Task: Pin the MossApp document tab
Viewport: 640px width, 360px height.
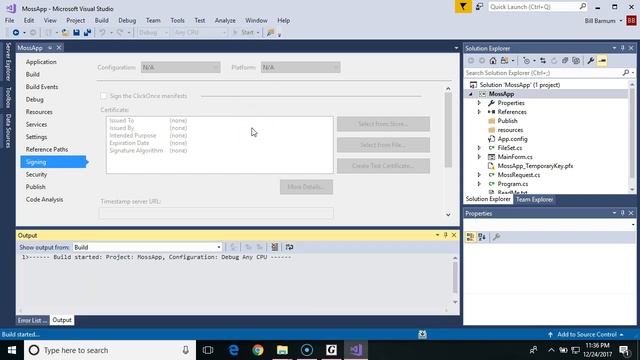Action: tap(50, 48)
